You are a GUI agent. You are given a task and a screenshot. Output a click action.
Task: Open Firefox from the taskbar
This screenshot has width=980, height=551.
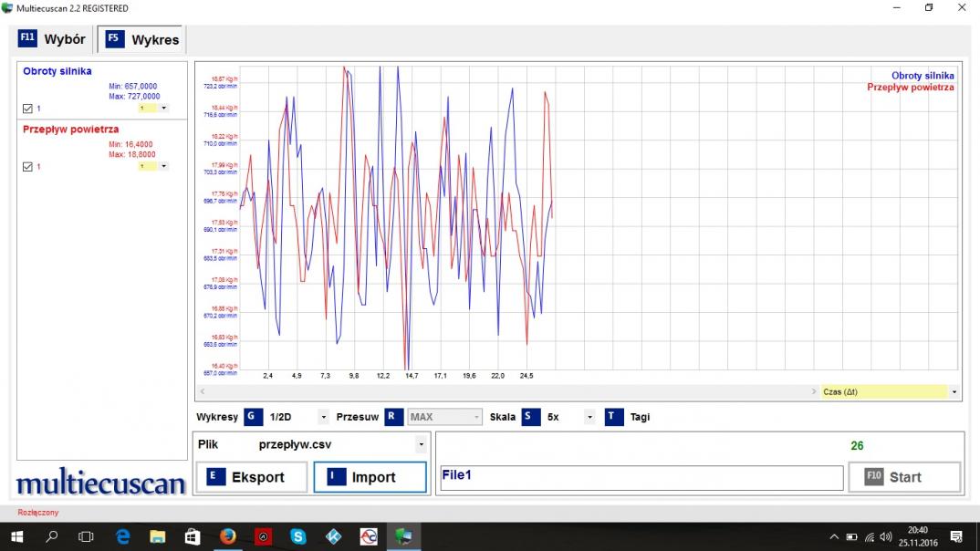pyautogui.click(x=228, y=536)
